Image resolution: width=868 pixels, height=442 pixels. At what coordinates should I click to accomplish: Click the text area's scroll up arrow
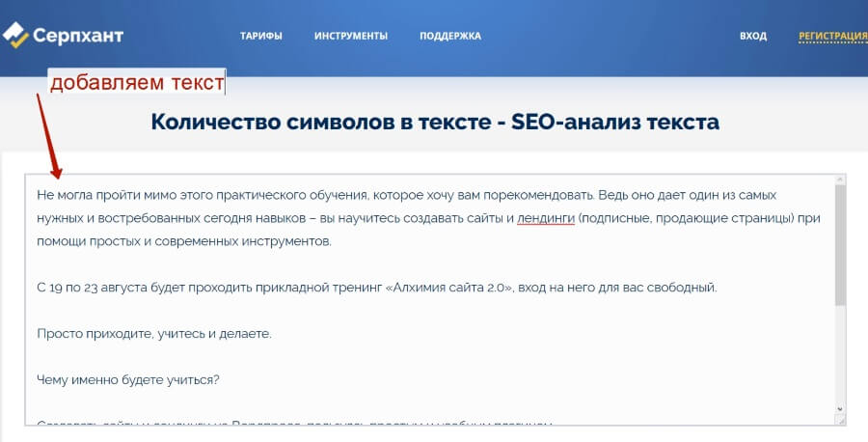tap(839, 182)
